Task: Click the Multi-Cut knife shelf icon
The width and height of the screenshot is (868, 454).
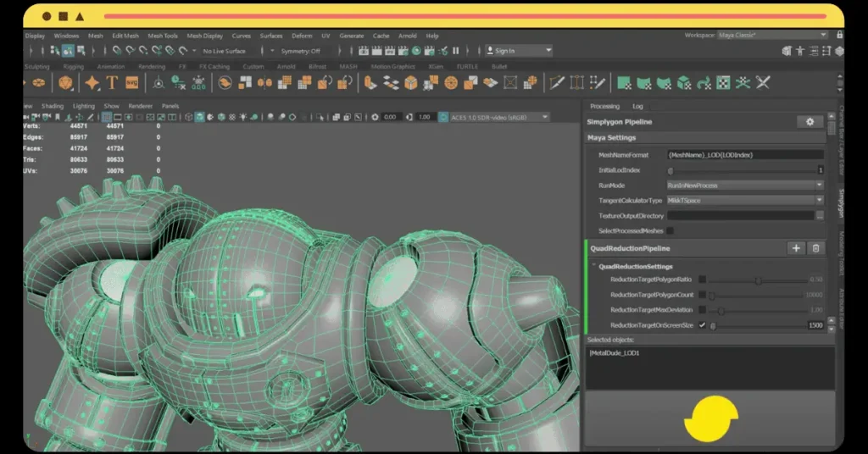Action: tap(557, 83)
